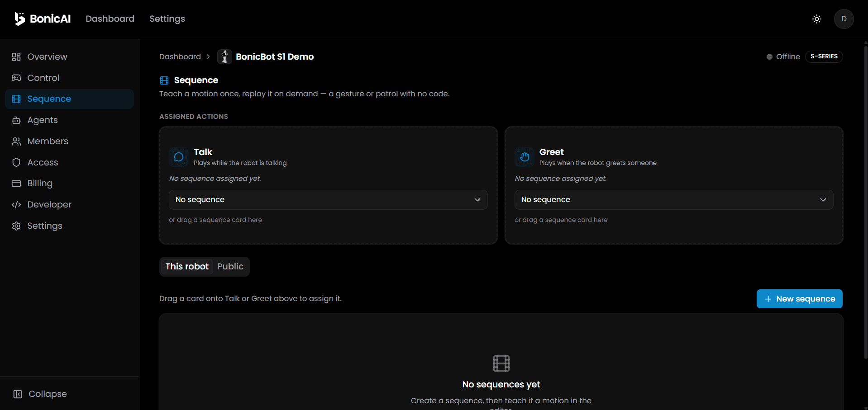Go to Developer in sidebar
The image size is (868, 410).
click(69, 205)
